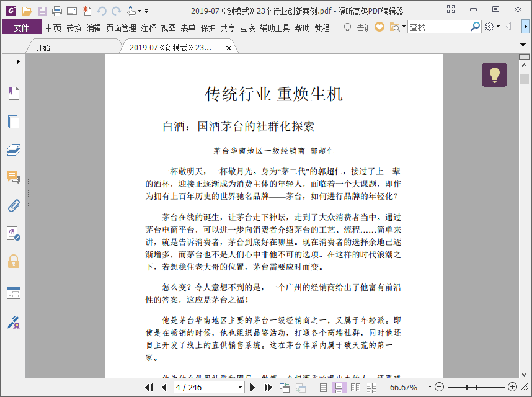Click into the 查找 search field
The height and width of the screenshot is (397, 532).
[x=439, y=27]
